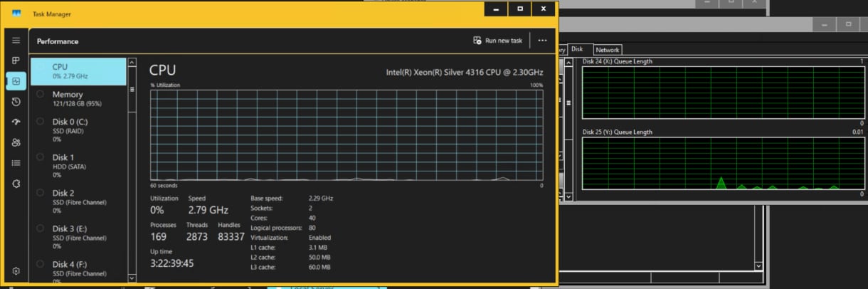Minimize the Task Manager window
Screen dimensions: 868x289
496,9
